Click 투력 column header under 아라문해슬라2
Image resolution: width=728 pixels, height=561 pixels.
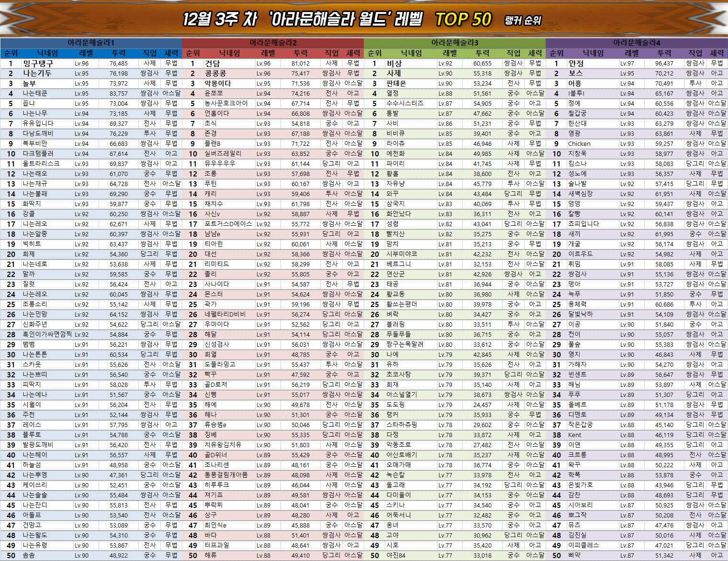(x=301, y=53)
